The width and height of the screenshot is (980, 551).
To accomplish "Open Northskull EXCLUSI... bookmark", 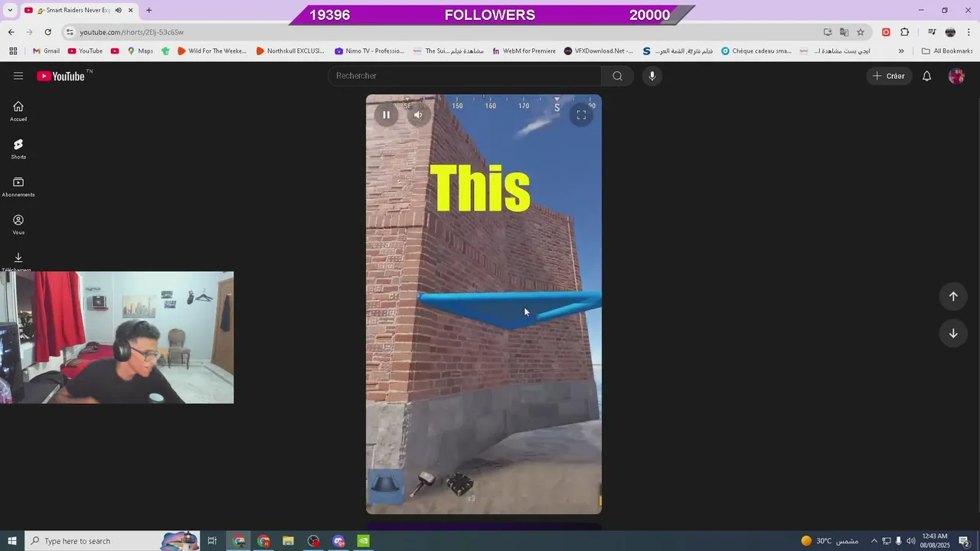I will [x=290, y=51].
